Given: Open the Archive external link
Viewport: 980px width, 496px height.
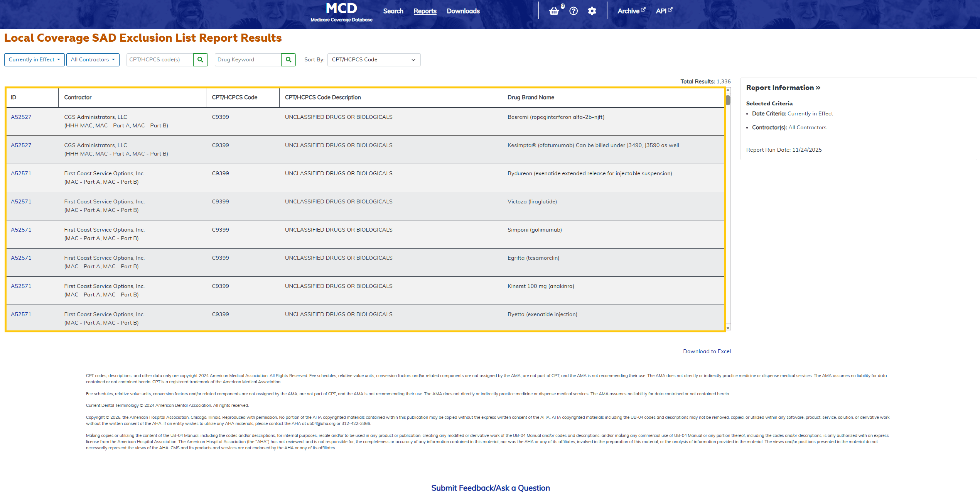Looking at the screenshot, I should (x=630, y=10).
